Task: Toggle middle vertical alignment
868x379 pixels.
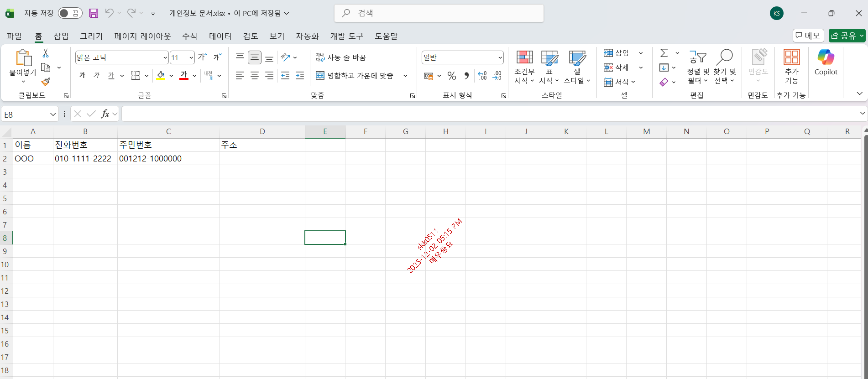Action: click(255, 57)
